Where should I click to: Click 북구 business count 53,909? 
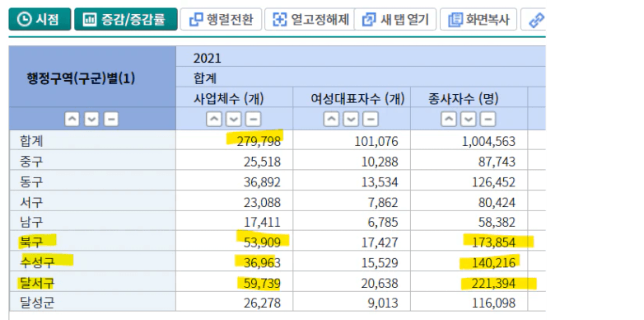coord(261,242)
